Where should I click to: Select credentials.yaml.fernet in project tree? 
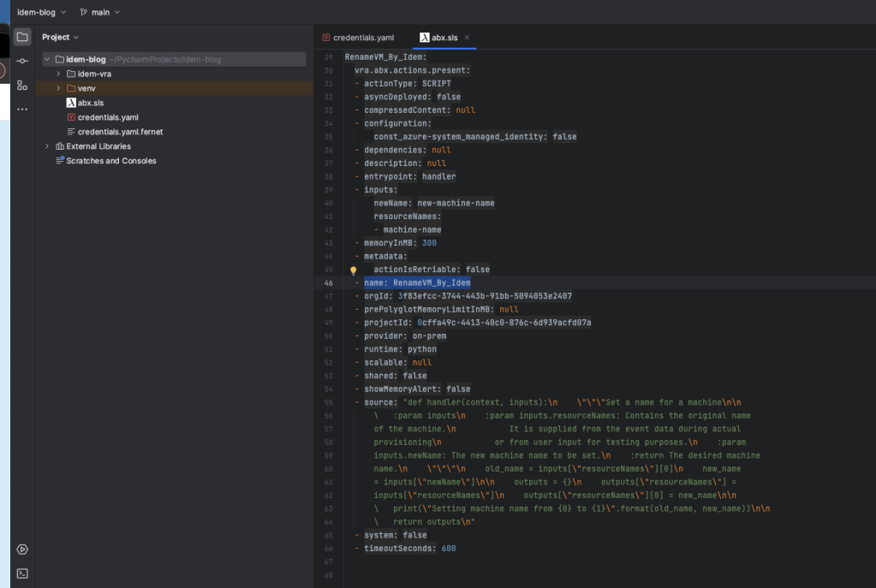(x=120, y=132)
